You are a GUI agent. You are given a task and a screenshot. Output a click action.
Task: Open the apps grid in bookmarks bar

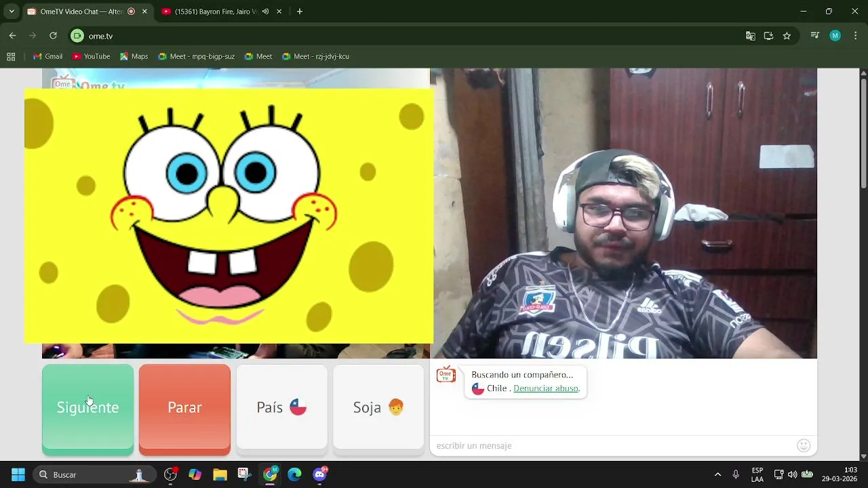click(11, 56)
